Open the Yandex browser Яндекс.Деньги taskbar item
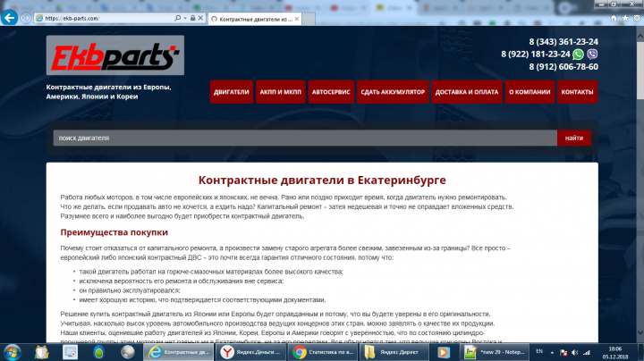This screenshot has width=644, height=361. (251, 352)
